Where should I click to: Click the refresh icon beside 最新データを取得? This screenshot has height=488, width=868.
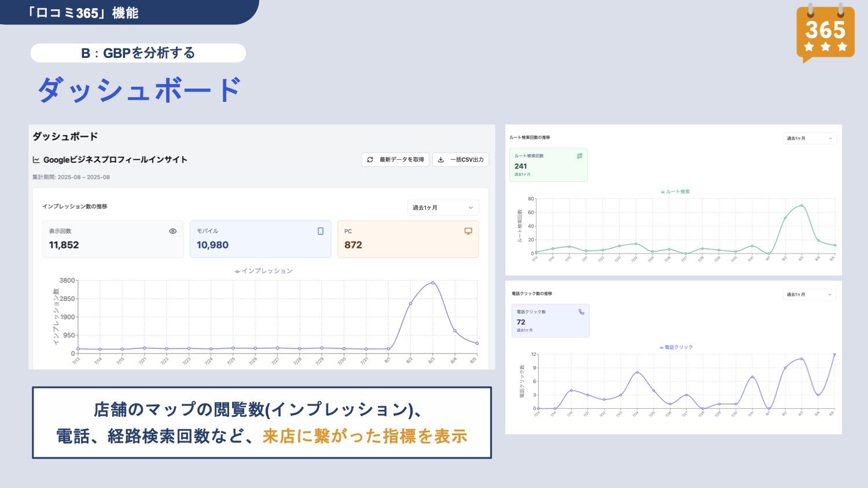pos(370,160)
